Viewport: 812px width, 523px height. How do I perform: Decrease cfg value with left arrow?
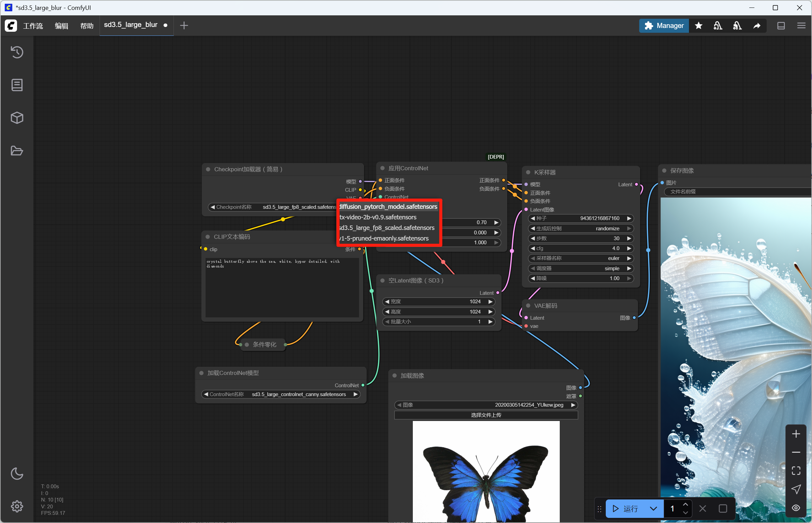[x=533, y=248]
